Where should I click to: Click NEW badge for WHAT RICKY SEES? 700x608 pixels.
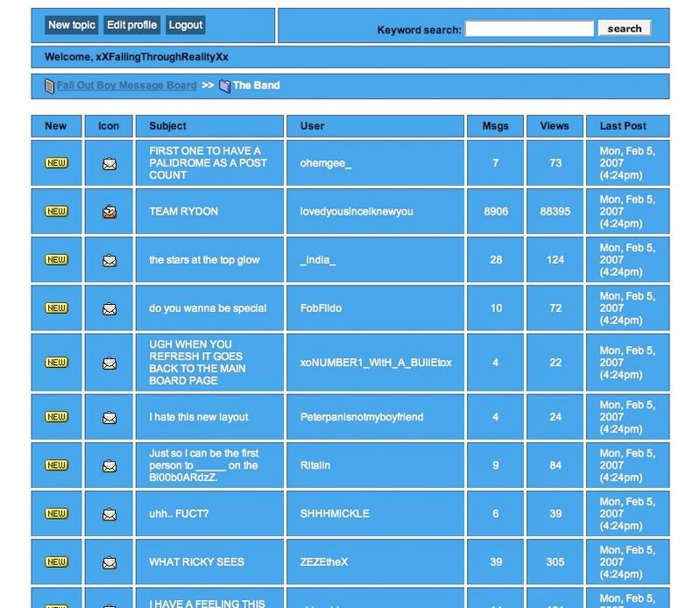pyautogui.click(x=56, y=562)
